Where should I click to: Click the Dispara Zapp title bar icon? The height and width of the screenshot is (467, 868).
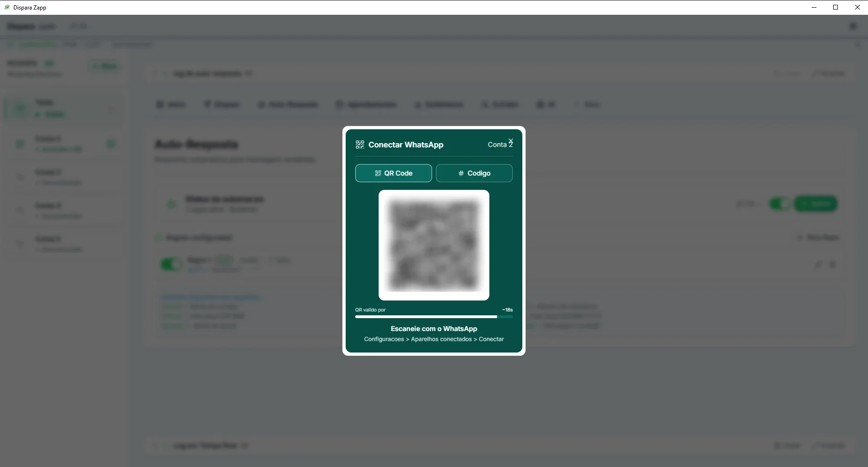pos(7,7)
